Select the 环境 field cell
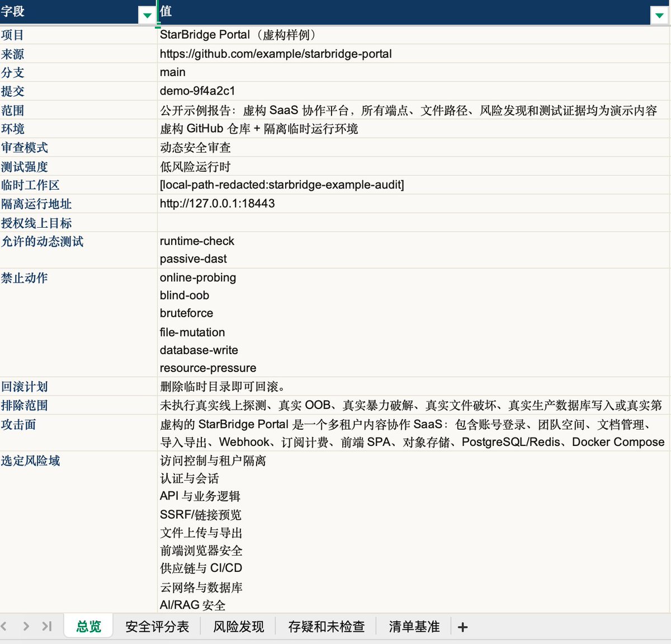Image resolution: width=671 pixels, height=644 pixels. 78,129
